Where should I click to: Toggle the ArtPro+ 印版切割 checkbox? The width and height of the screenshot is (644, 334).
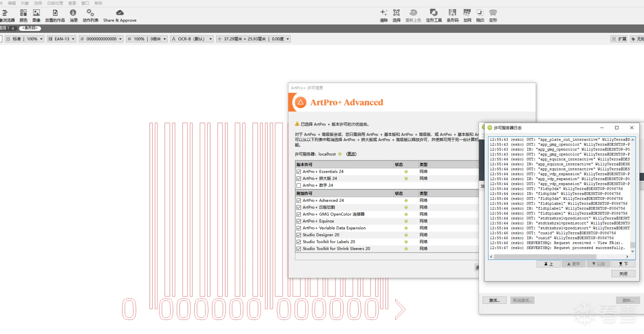299,207
